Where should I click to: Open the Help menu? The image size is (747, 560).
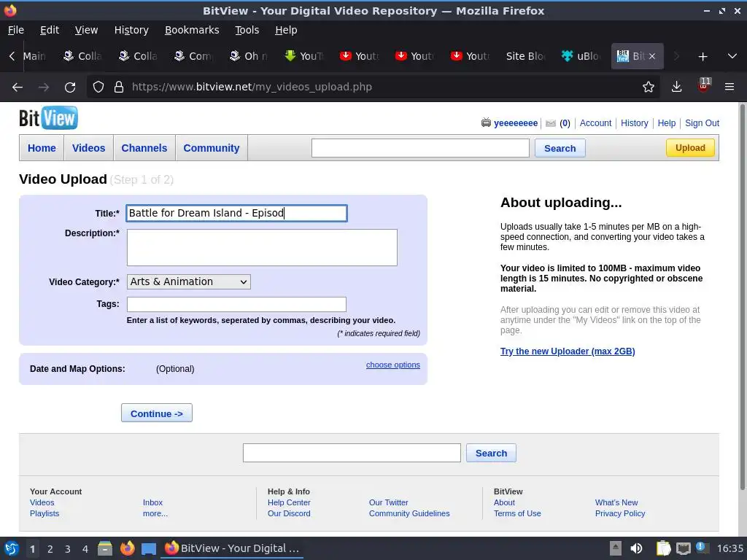[286, 30]
